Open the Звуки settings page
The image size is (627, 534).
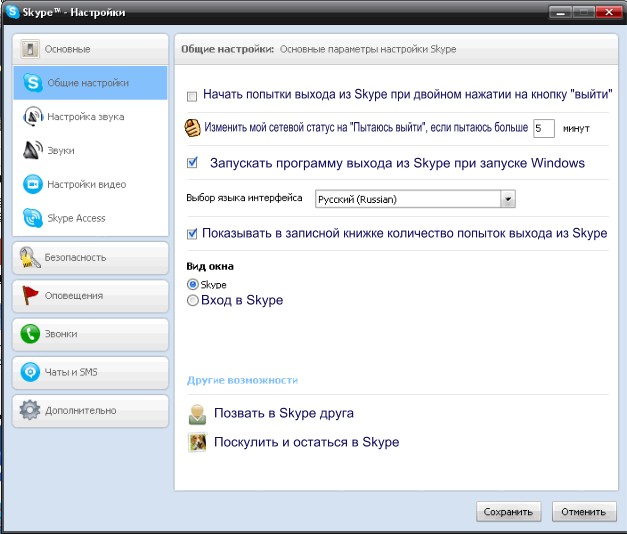coord(90,150)
